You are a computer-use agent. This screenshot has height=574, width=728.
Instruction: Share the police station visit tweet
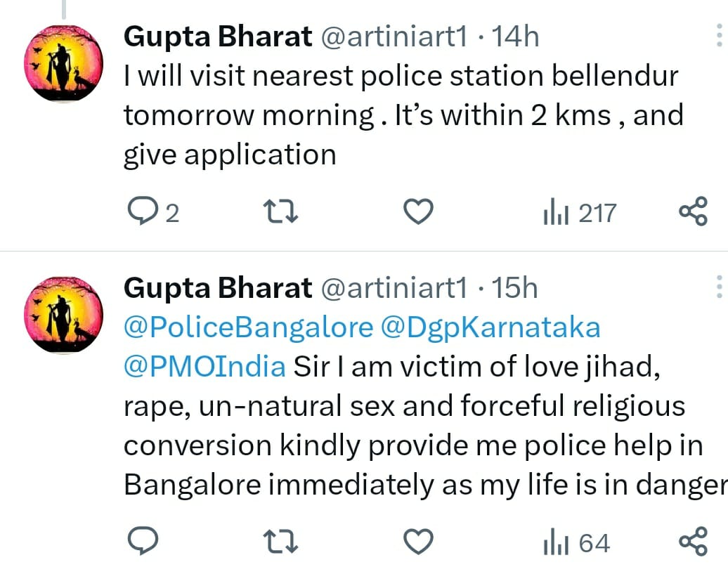[693, 211]
